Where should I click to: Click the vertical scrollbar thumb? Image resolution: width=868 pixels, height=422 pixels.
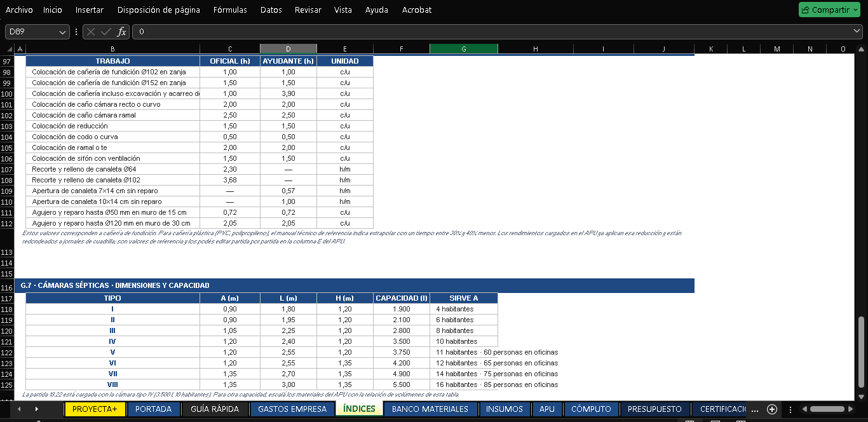pyautogui.click(x=862, y=351)
